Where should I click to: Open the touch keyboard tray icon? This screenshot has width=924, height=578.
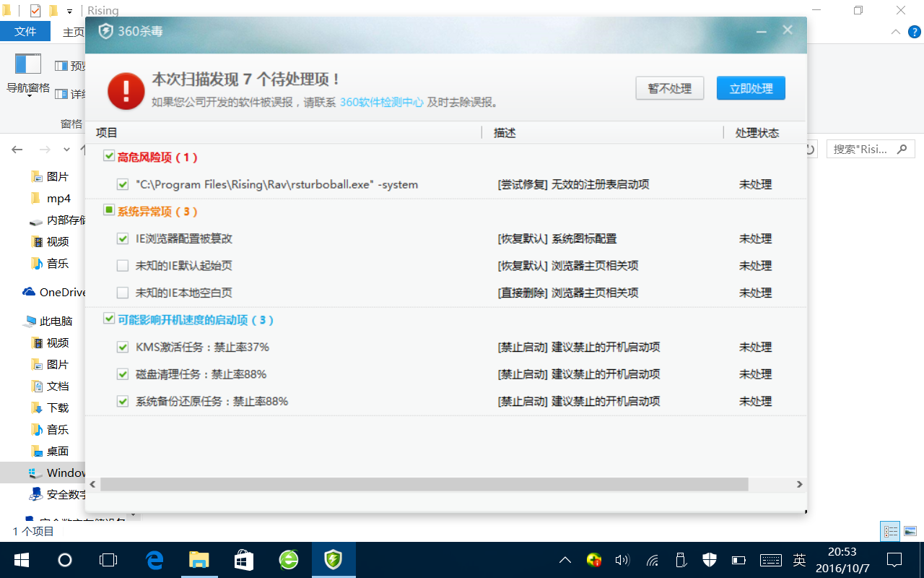tap(771, 560)
